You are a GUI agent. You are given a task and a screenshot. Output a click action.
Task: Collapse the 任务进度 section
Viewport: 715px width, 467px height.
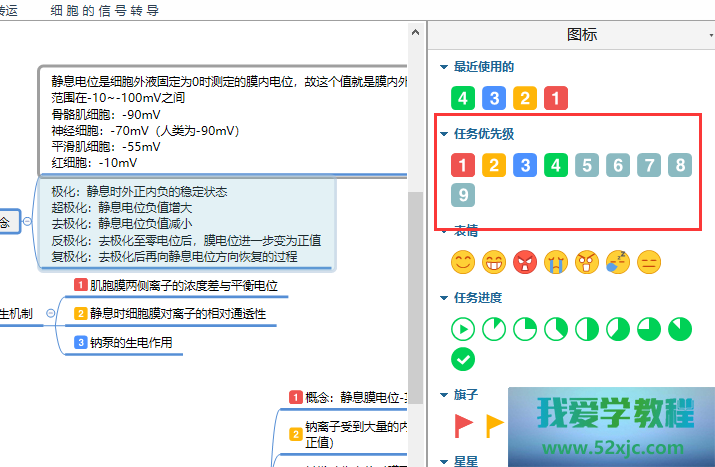(444, 298)
